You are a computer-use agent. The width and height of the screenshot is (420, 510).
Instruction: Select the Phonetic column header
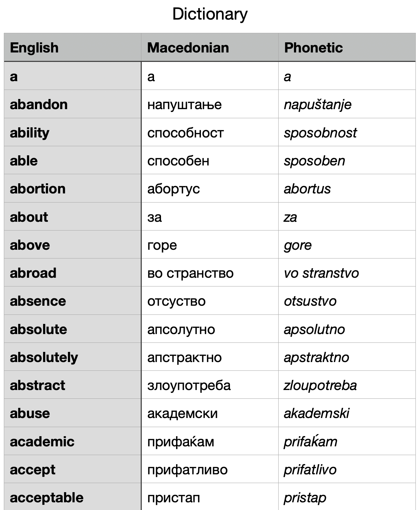pos(313,48)
